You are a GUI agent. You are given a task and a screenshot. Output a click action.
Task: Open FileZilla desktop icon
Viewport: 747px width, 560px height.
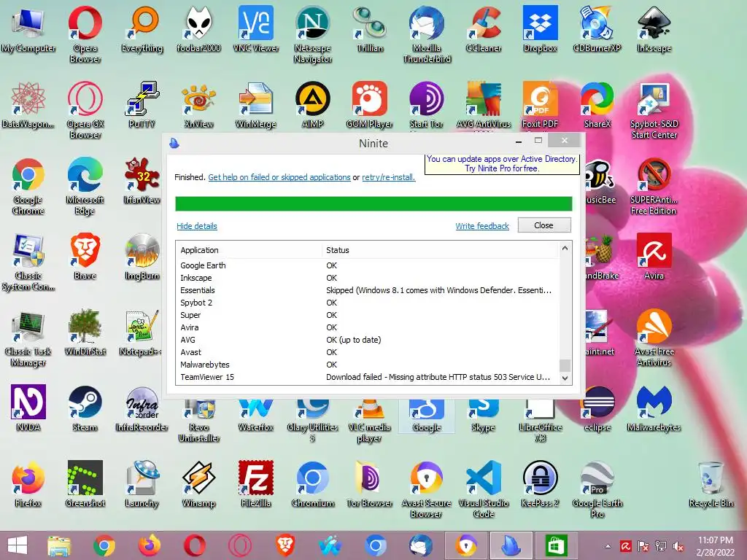(x=256, y=484)
